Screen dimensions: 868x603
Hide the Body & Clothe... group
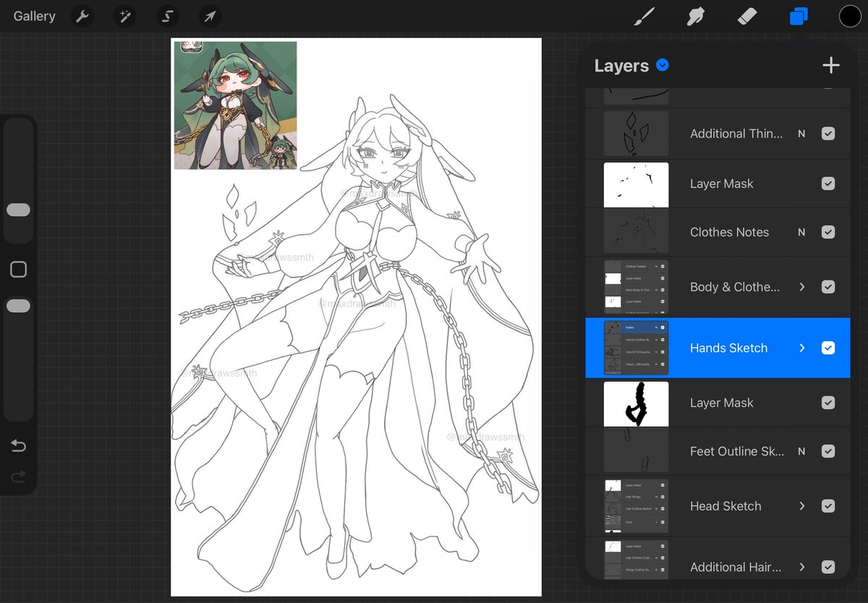(828, 287)
